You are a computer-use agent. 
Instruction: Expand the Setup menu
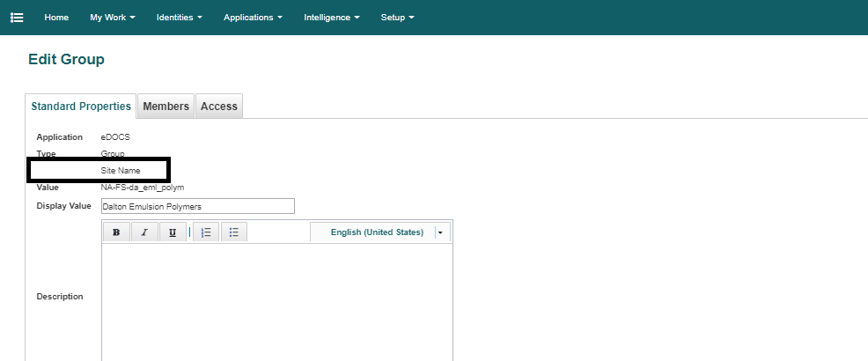pyautogui.click(x=397, y=18)
